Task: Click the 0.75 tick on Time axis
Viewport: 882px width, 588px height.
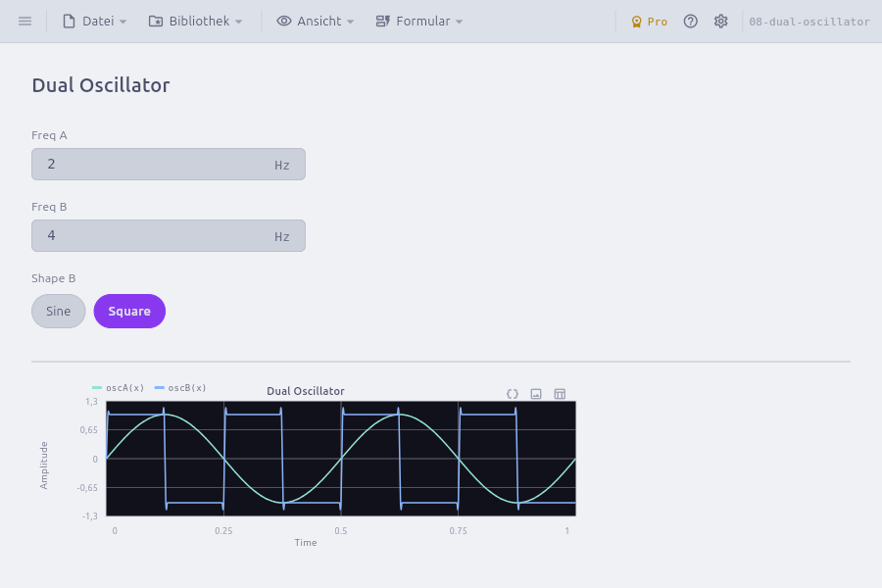Action: click(x=458, y=530)
